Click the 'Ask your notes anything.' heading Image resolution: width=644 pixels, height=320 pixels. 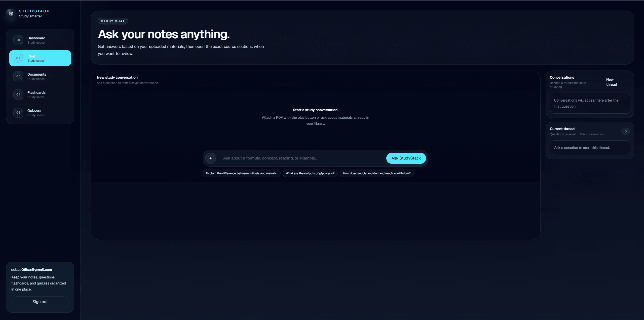click(164, 34)
